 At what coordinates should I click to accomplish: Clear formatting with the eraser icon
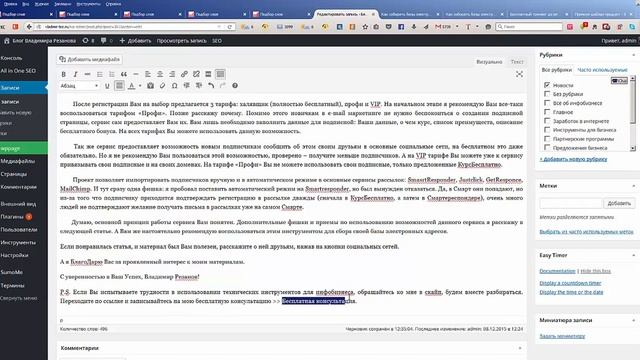(x=162, y=86)
